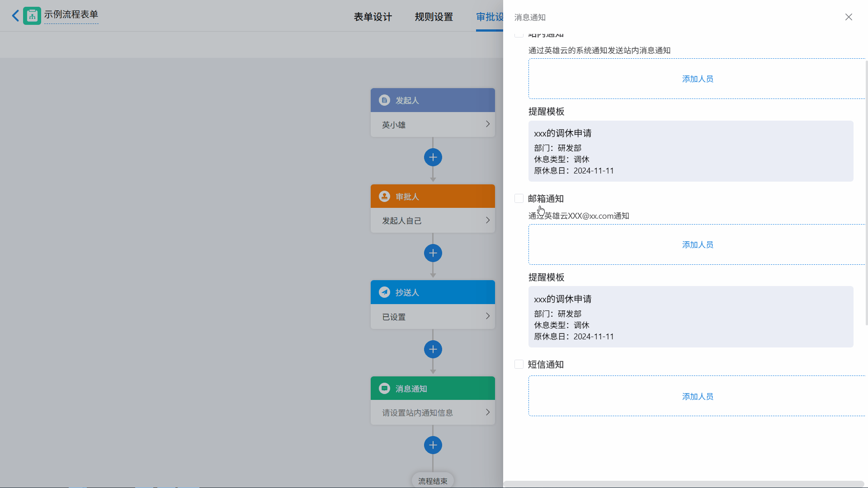Click plus button below 抄送人 node

tap(433, 349)
